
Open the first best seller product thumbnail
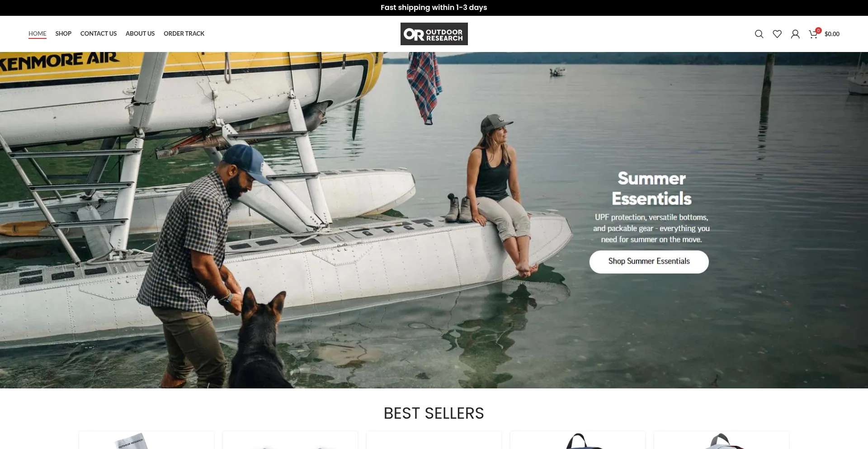tap(146, 440)
